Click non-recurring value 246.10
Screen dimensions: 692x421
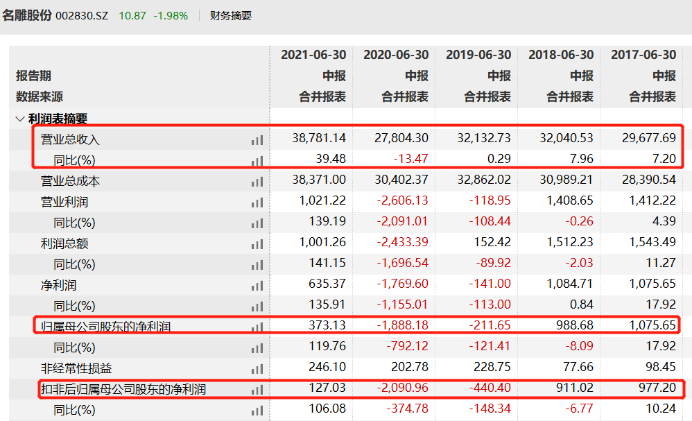tap(327, 367)
